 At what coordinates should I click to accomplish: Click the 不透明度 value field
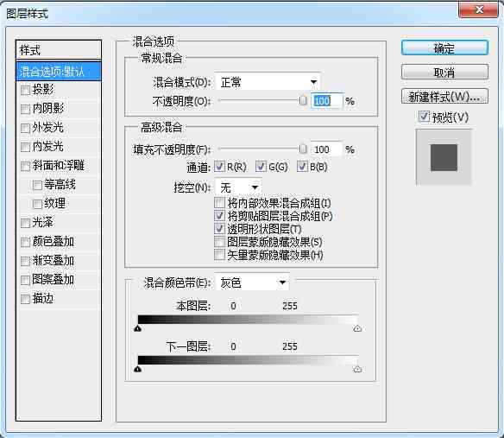pyautogui.click(x=326, y=101)
